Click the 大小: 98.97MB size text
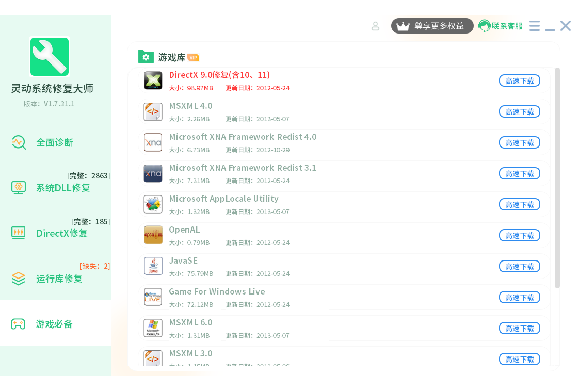This screenshot has height=392, width=578. click(191, 88)
